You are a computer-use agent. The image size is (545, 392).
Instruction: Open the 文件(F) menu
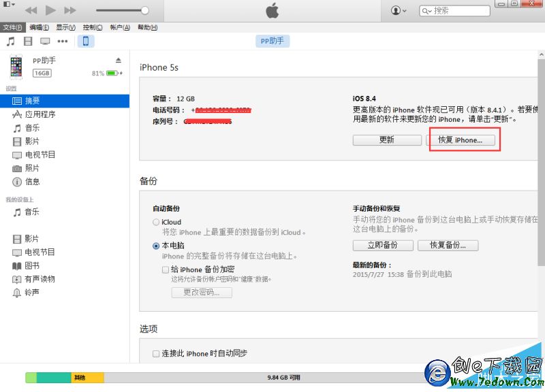12,27
